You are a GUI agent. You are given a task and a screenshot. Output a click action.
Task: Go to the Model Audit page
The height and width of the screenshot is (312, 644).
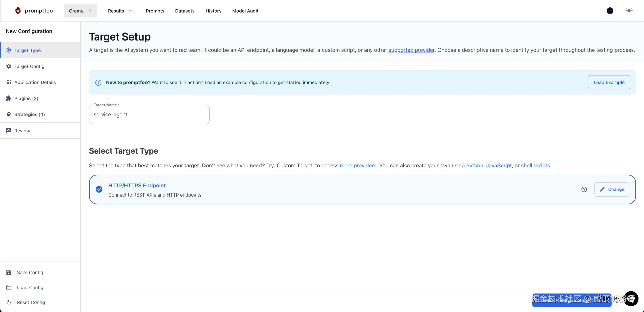coord(245,11)
